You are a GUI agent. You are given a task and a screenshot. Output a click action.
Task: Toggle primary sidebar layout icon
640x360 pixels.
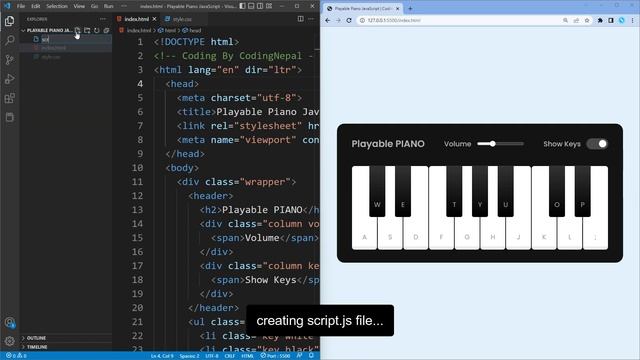click(x=242, y=6)
